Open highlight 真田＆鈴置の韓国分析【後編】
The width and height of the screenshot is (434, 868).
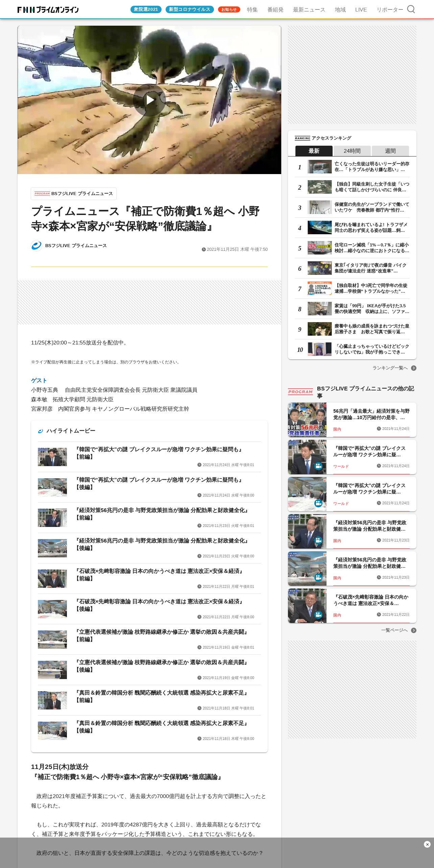(149, 731)
